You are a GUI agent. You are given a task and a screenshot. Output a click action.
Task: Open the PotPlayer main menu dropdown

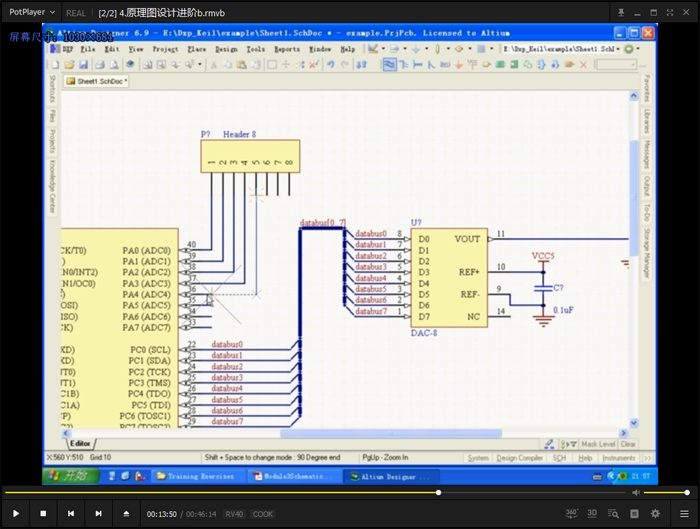click(x=32, y=13)
